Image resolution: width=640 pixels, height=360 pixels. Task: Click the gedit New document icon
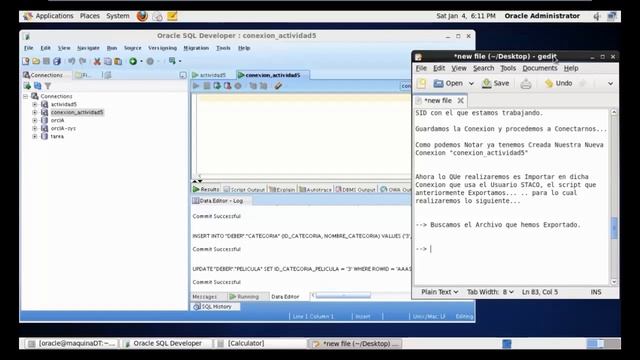[421, 84]
